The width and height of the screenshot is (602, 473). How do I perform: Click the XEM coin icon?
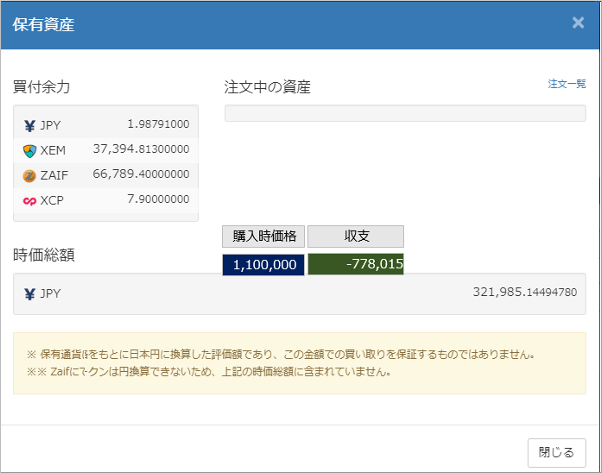30,150
